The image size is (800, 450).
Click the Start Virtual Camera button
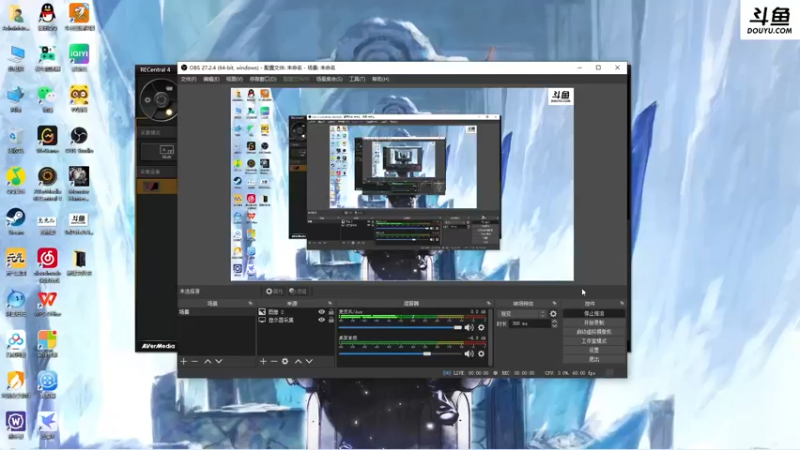click(594, 332)
